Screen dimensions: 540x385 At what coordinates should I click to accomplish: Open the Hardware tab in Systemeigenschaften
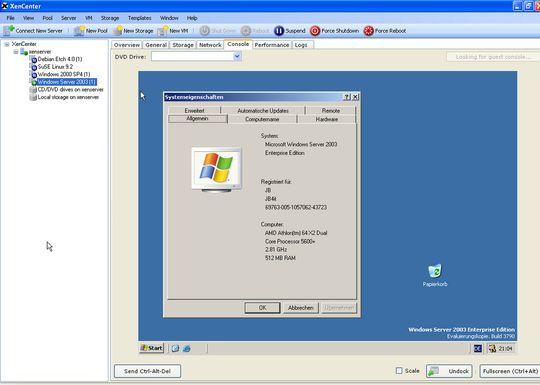(x=326, y=119)
